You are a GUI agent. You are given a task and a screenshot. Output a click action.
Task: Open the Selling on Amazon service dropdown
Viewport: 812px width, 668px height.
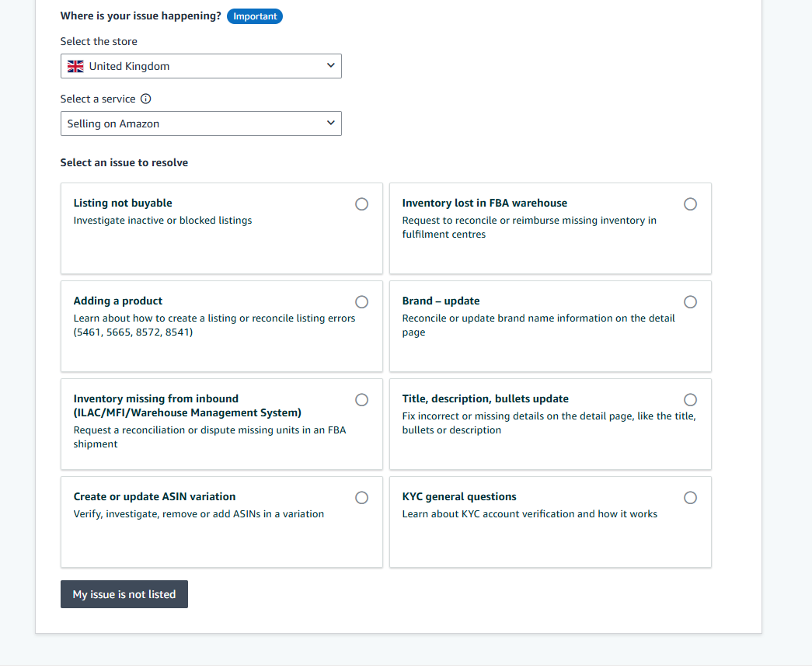click(x=201, y=124)
